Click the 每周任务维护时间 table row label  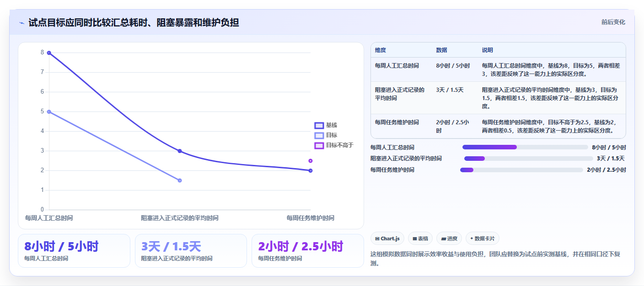397,122
